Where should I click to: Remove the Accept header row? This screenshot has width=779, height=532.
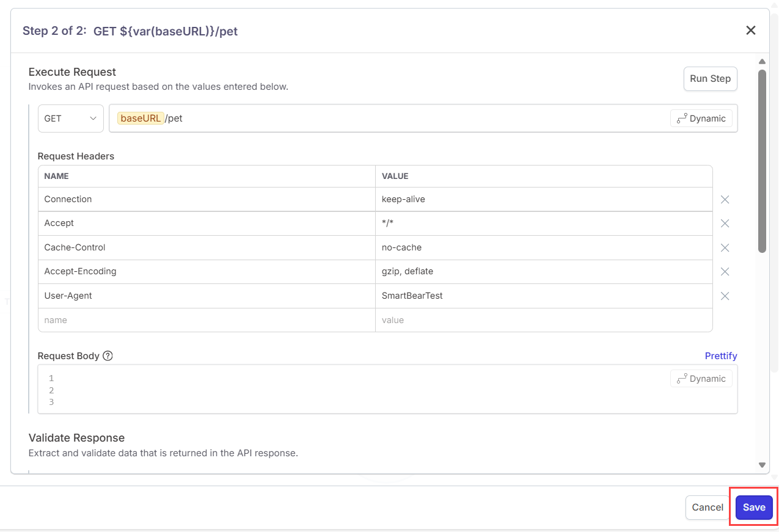pos(725,223)
